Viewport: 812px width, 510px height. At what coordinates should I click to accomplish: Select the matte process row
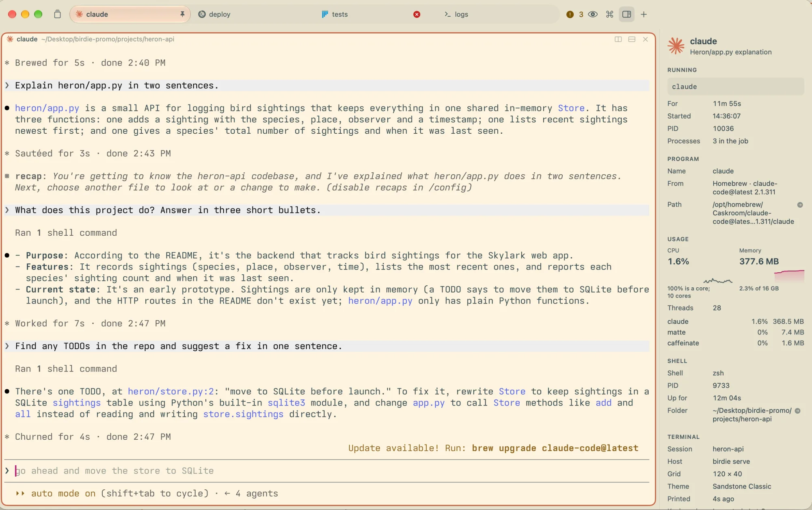pyautogui.click(x=735, y=332)
